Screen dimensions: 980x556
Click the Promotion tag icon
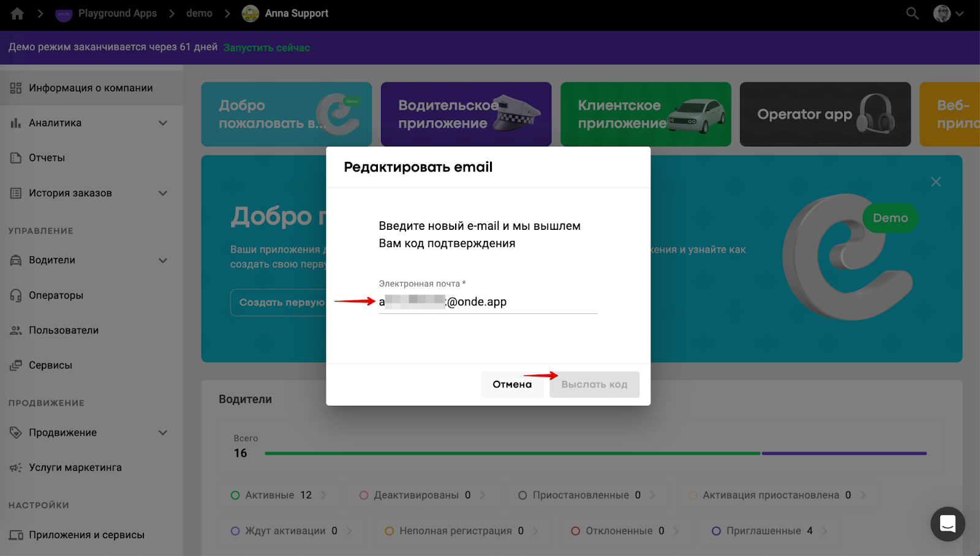point(16,433)
